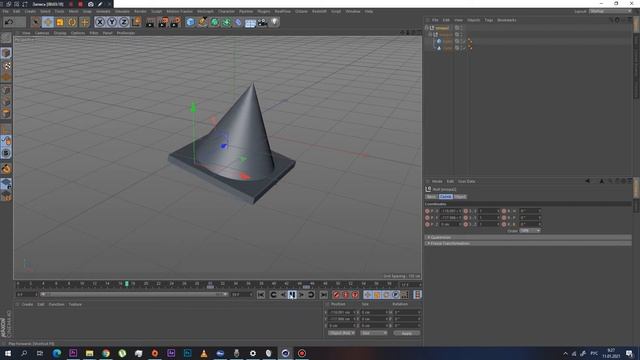Activate the Move tool

pos(47,22)
